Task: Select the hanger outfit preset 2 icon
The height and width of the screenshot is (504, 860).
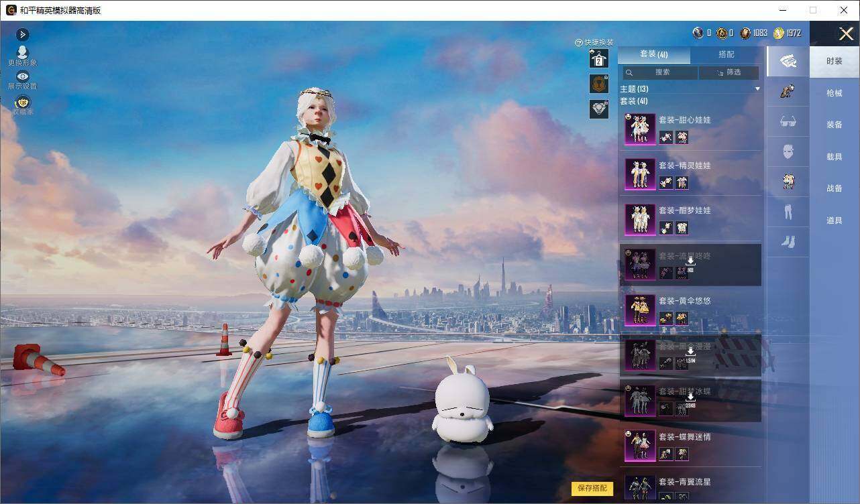Action: coord(599,59)
